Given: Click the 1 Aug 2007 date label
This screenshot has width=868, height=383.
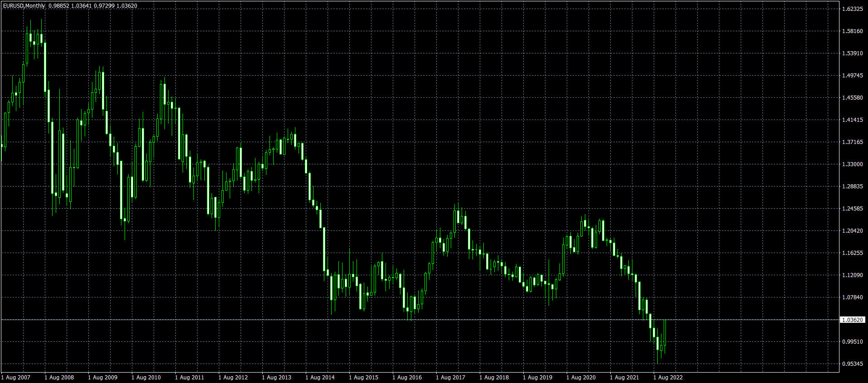Looking at the screenshot, I should pos(16,378).
